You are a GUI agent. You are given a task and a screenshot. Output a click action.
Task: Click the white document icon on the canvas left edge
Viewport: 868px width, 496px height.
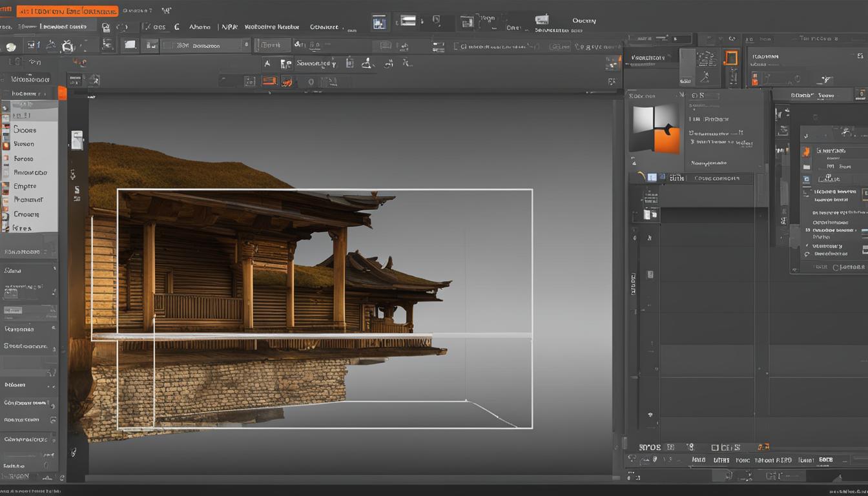77,139
